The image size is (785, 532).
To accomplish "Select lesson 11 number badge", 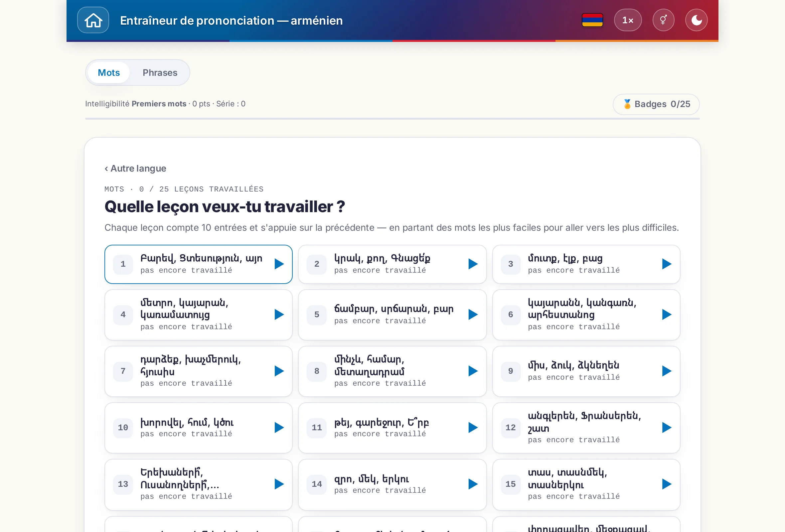I will [x=317, y=428].
